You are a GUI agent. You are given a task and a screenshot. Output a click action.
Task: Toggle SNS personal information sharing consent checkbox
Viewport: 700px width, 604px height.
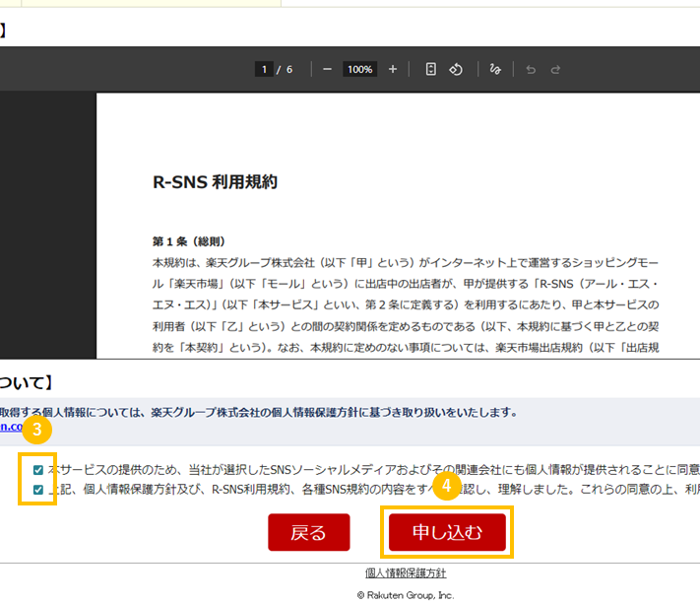coord(38,470)
